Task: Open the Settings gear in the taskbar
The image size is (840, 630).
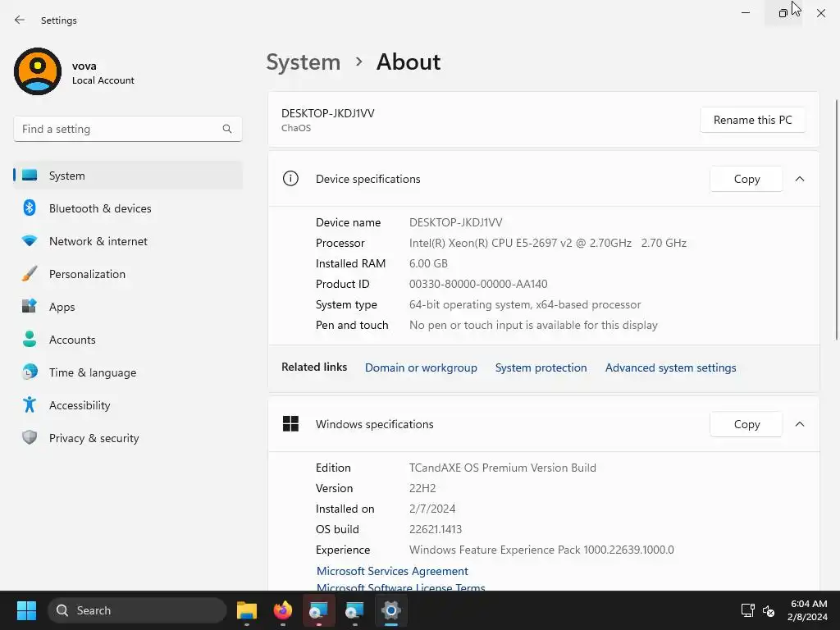Action: [391, 610]
